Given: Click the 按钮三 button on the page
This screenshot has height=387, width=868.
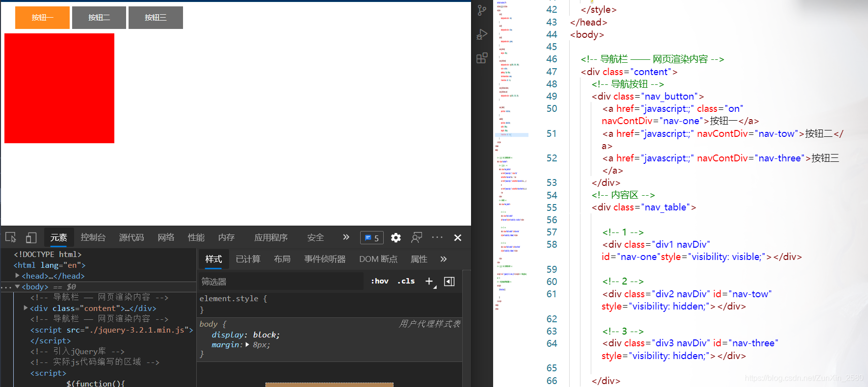Looking at the screenshot, I should (x=156, y=18).
